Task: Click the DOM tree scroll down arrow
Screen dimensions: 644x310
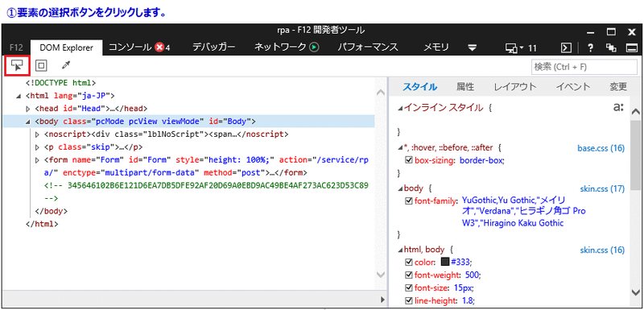Action: [381, 274]
